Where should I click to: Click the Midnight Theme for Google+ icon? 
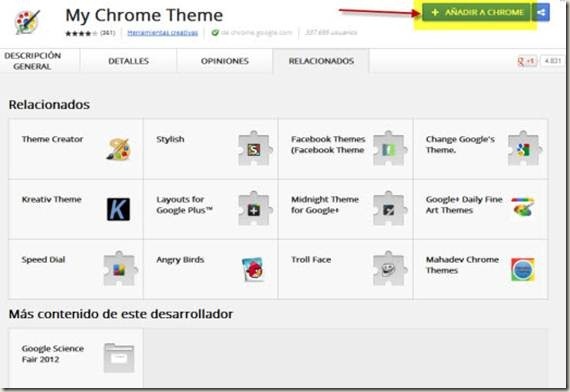389,209
